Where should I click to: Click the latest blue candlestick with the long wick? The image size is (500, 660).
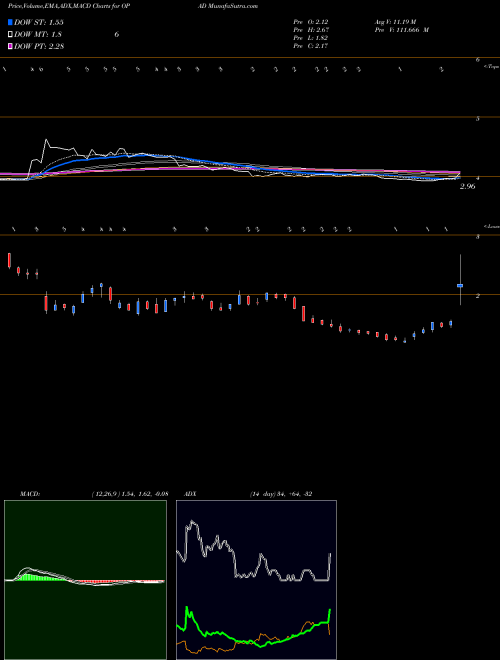pyautogui.click(x=460, y=285)
